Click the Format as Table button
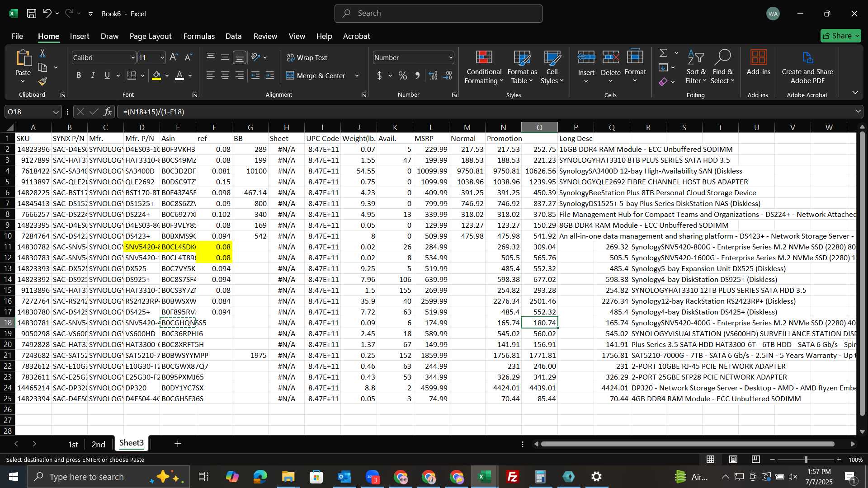 522,68
